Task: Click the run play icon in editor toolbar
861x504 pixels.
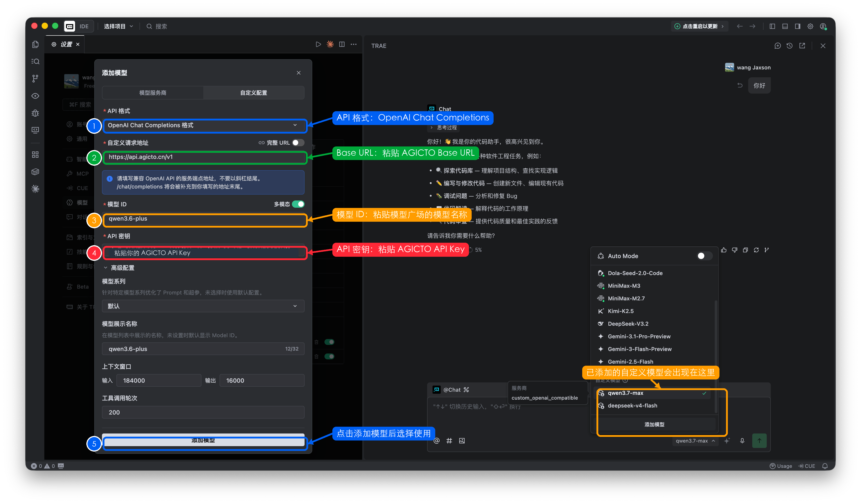Action: point(318,44)
